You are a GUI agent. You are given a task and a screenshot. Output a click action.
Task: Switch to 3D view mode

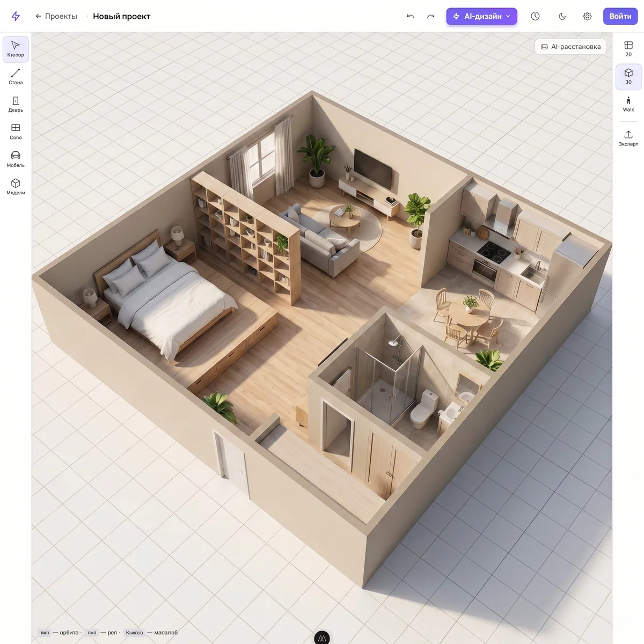point(628,77)
